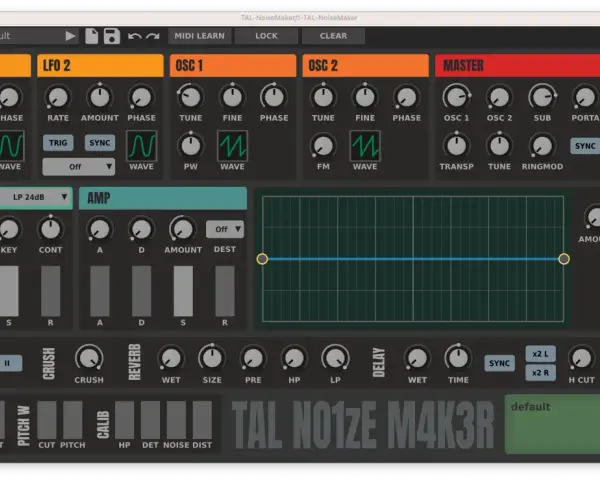Open the LP 24dB filter type dropdown
This screenshot has width=600, height=480.
[x=35, y=198]
